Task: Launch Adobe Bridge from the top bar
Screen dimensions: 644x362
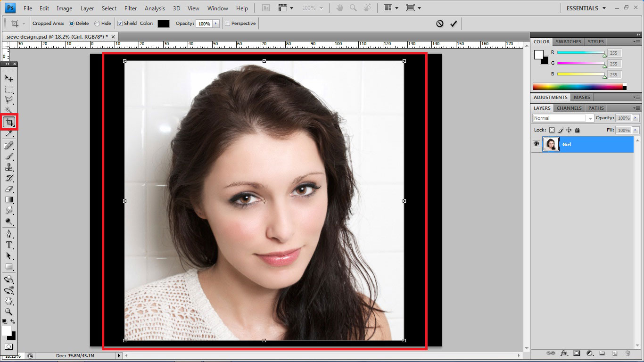Action: tap(265, 8)
